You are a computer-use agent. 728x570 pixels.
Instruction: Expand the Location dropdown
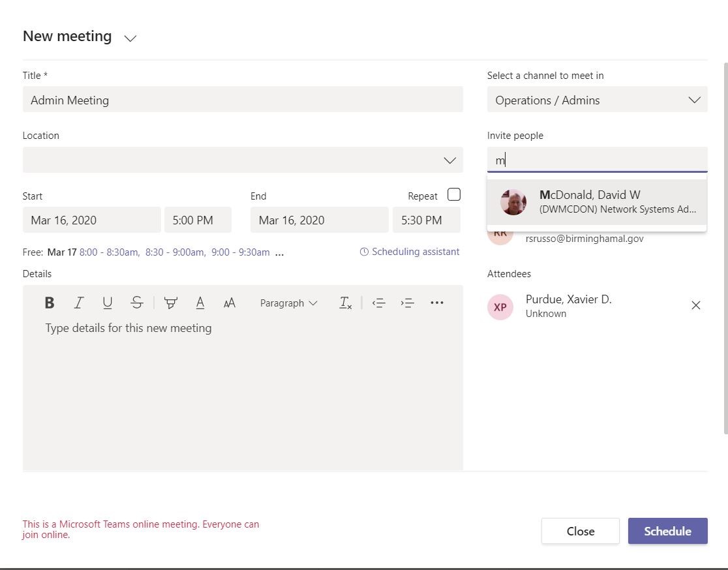pyautogui.click(x=449, y=160)
